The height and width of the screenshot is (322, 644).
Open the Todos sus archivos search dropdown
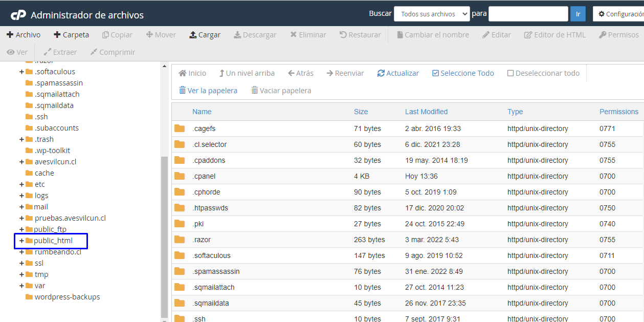point(431,14)
